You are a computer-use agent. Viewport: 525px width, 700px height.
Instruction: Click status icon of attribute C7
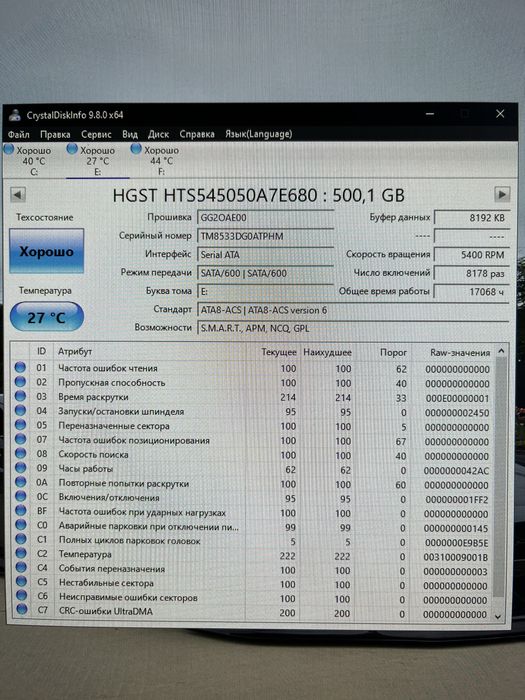(21, 609)
